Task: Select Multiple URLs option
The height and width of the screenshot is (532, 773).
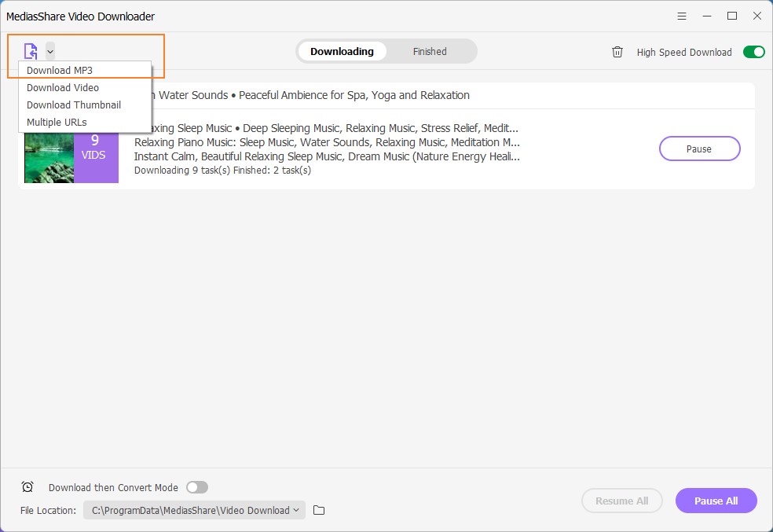Action: [57, 123]
